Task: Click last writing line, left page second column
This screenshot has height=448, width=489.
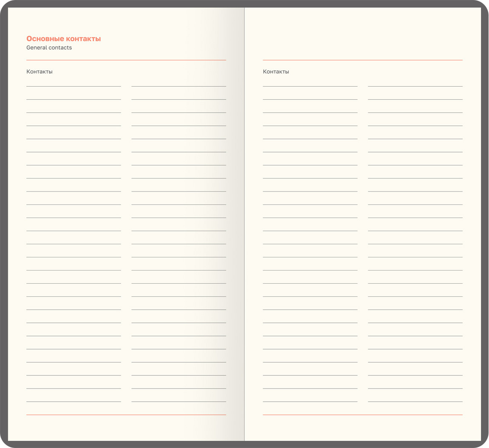Action: pyautogui.click(x=178, y=402)
